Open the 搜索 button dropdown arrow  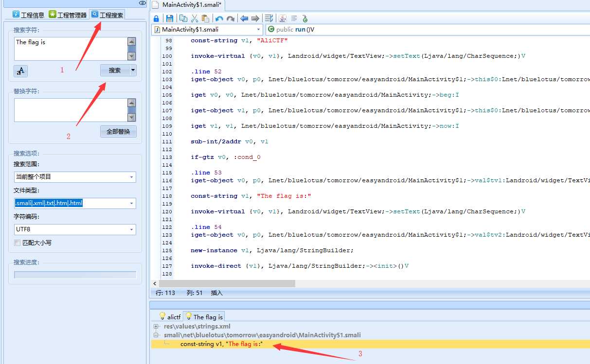coord(133,70)
